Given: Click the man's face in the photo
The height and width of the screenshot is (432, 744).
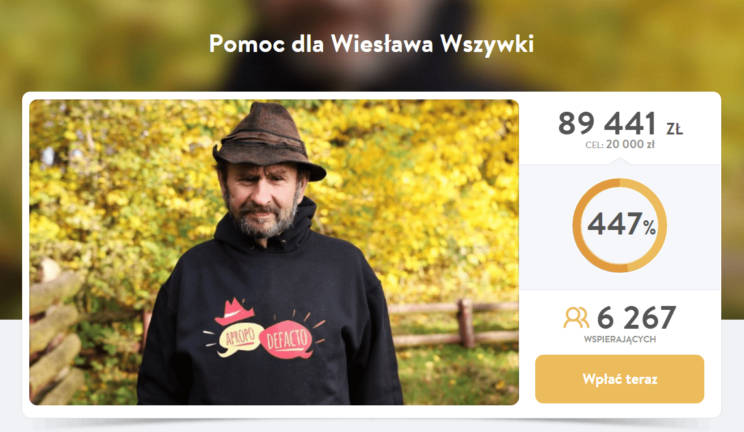Looking at the screenshot, I should [261, 197].
